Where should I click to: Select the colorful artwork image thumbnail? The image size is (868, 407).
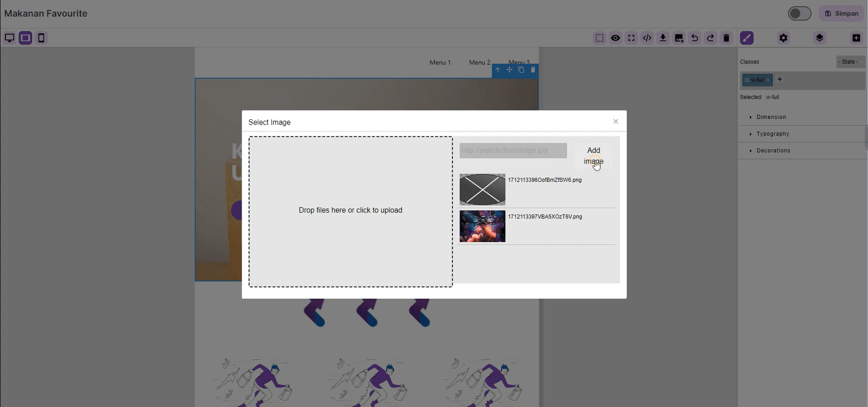pos(482,227)
